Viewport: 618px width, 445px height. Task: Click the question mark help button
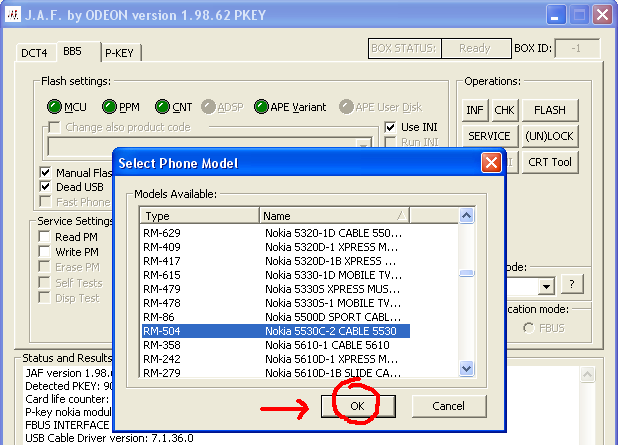click(x=572, y=284)
